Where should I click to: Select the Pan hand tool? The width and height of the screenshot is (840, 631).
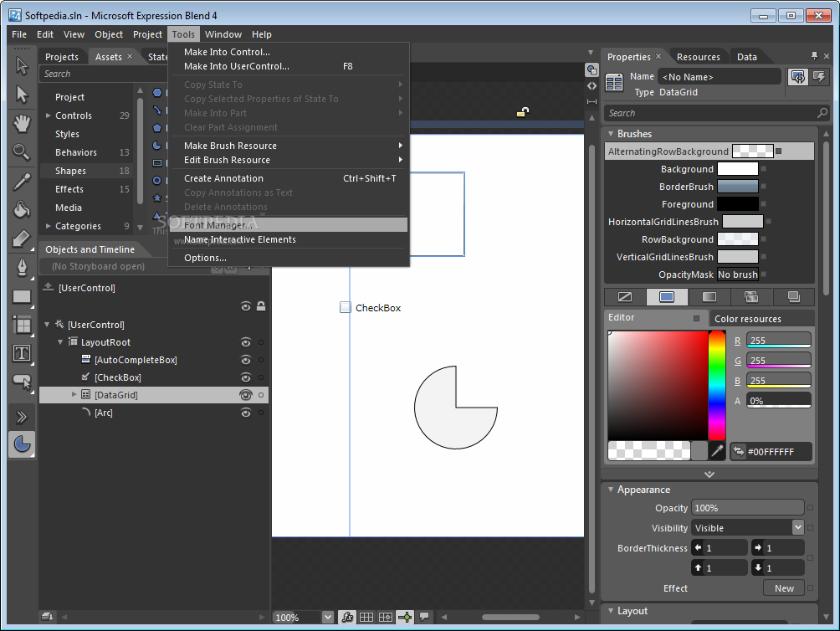(x=22, y=124)
